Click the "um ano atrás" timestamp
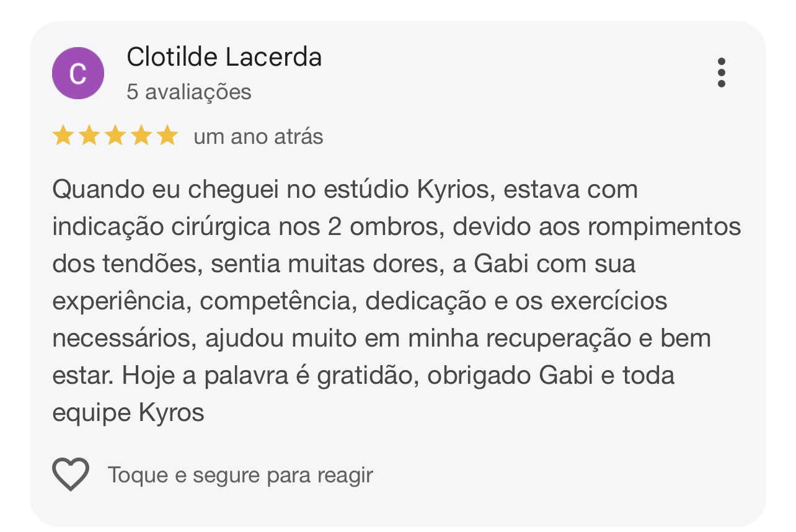Image resolution: width=796 pixels, height=532 pixels. pos(259,136)
